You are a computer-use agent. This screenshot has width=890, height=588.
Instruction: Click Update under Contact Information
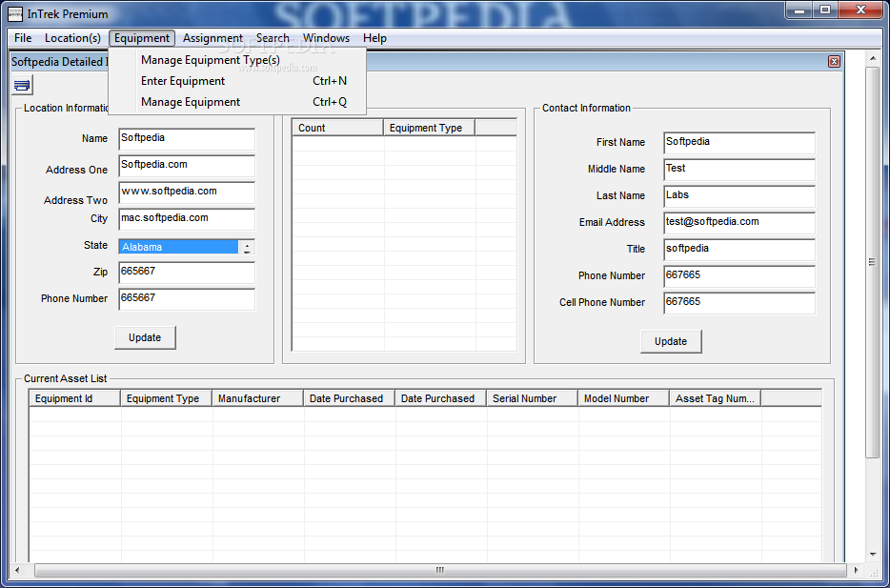(x=671, y=341)
